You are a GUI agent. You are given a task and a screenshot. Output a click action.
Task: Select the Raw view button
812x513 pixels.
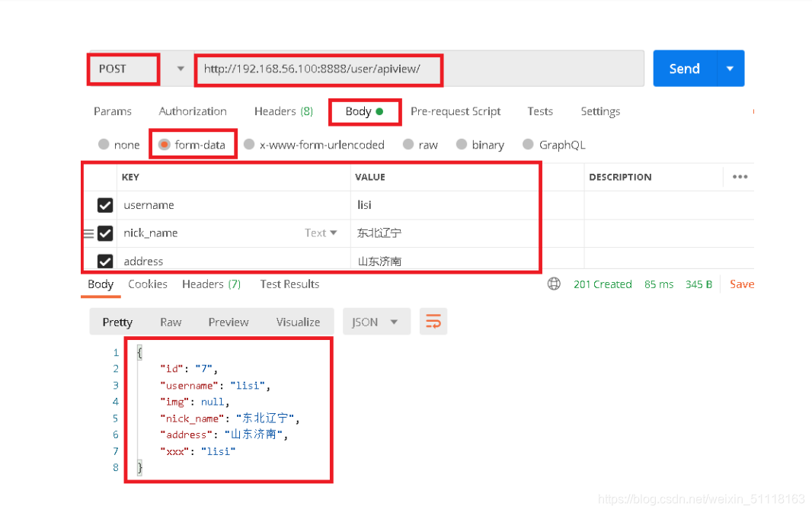(x=171, y=322)
